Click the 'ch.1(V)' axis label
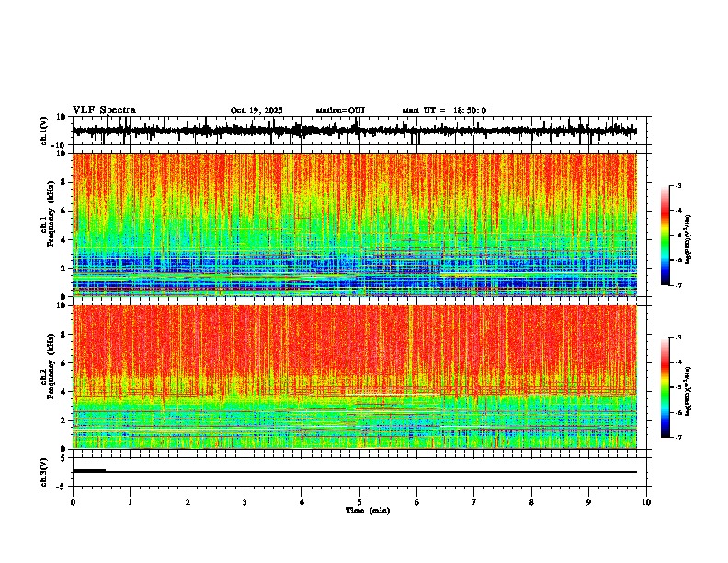This screenshot has height=563, width=728. pyautogui.click(x=44, y=131)
